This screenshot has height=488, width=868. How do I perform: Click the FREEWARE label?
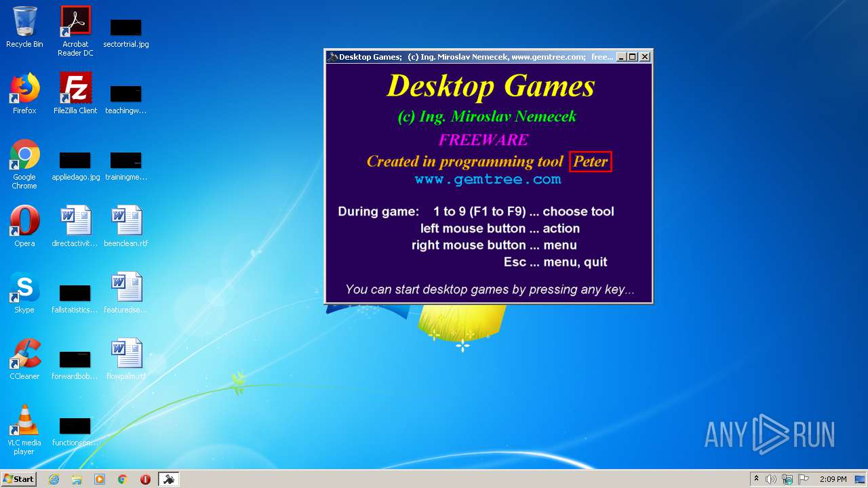484,140
